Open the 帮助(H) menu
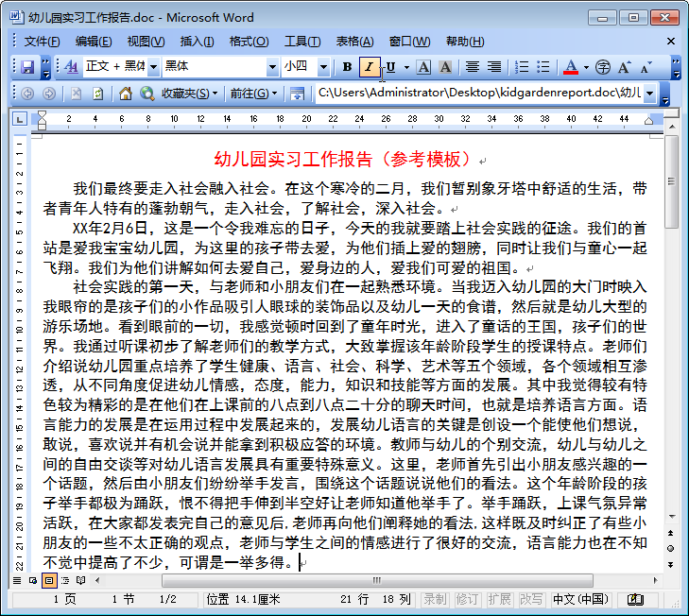The height and width of the screenshot is (616, 689). (465, 42)
